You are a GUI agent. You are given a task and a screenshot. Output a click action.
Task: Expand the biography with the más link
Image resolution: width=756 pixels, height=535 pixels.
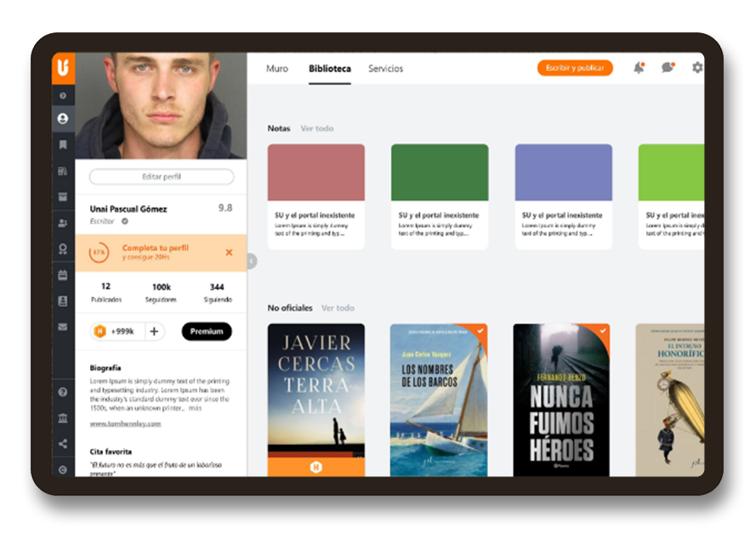tap(196, 408)
